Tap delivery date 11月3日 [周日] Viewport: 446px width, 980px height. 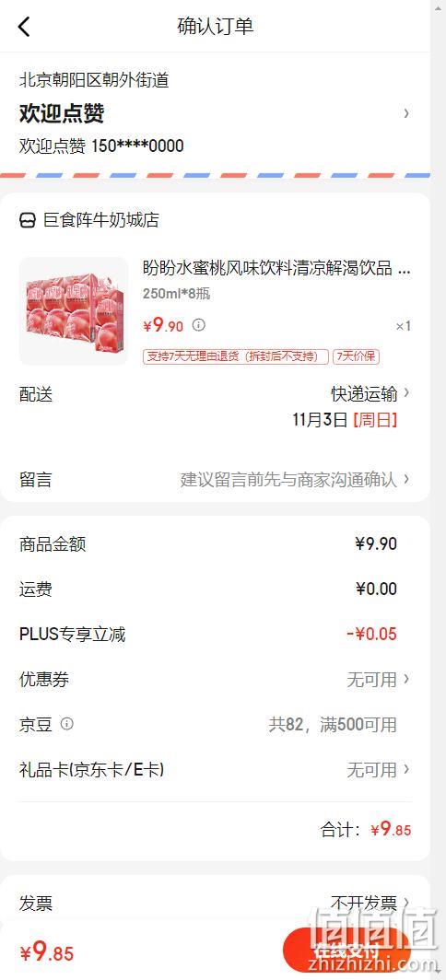point(345,420)
